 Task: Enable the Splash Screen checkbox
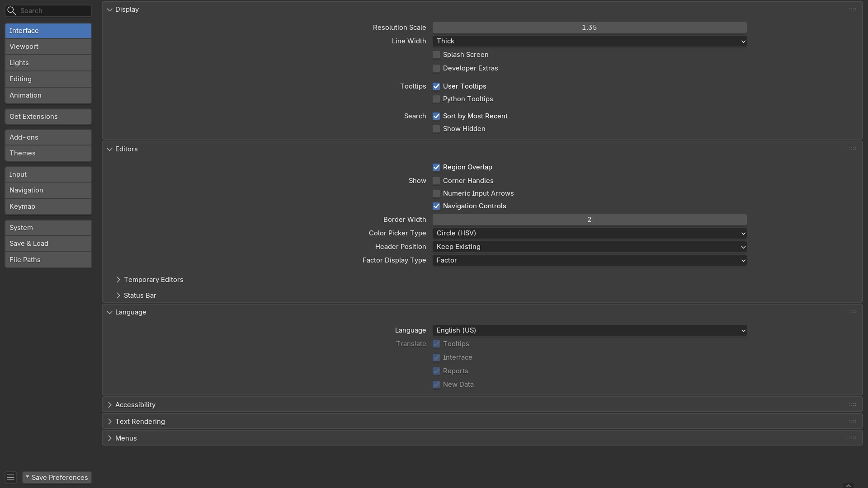436,55
